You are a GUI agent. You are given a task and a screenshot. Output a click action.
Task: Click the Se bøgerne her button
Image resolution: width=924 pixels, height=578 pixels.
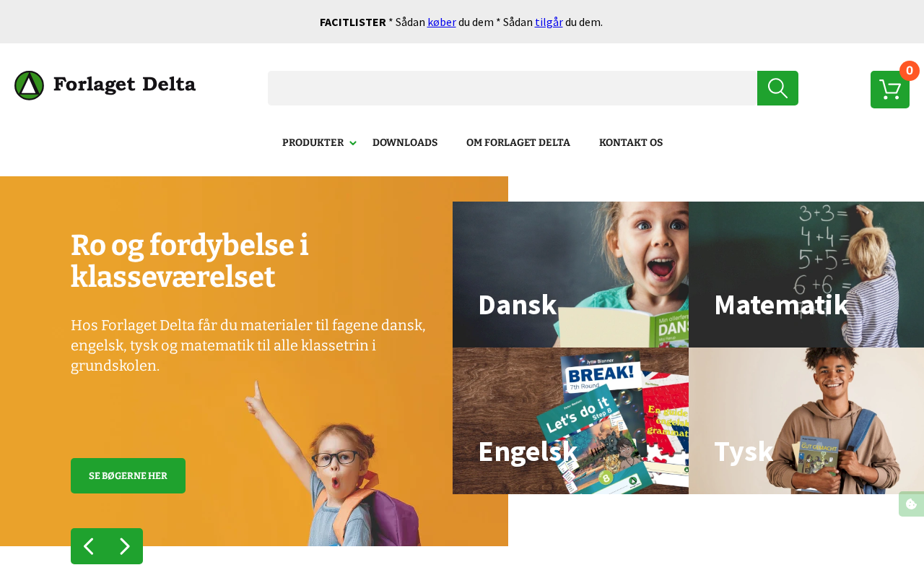128,475
